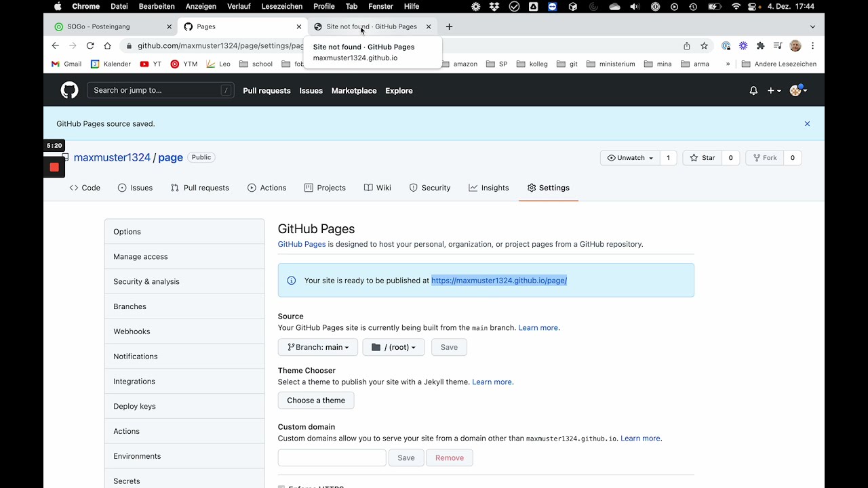
Task: Click the maxmuster1324 owner link
Action: pos(112,157)
